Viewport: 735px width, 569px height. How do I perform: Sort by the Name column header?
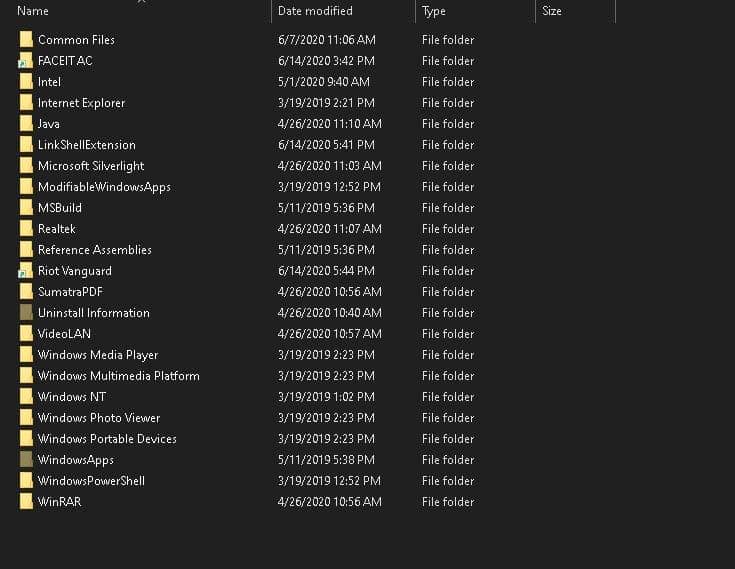click(x=33, y=11)
